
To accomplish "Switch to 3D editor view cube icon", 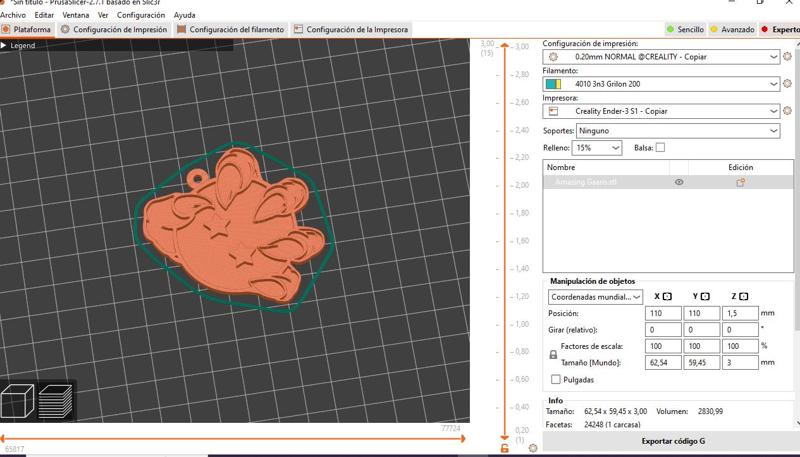I will (x=18, y=401).
